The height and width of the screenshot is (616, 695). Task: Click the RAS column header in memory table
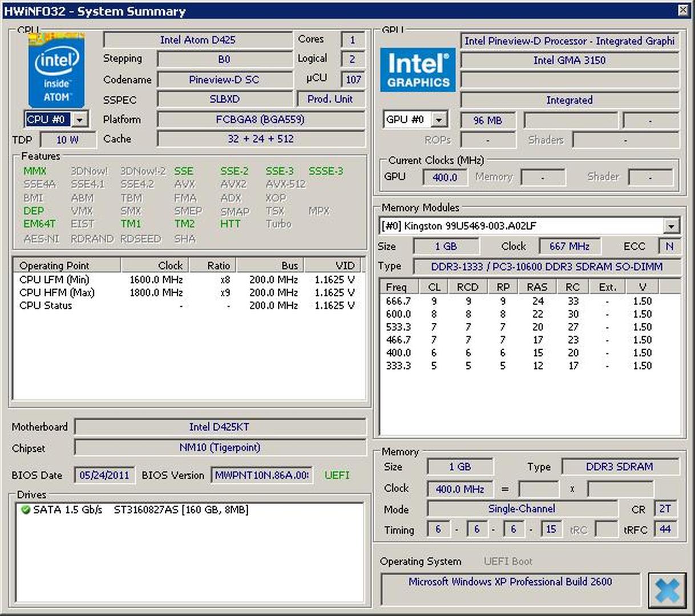pyautogui.click(x=537, y=286)
